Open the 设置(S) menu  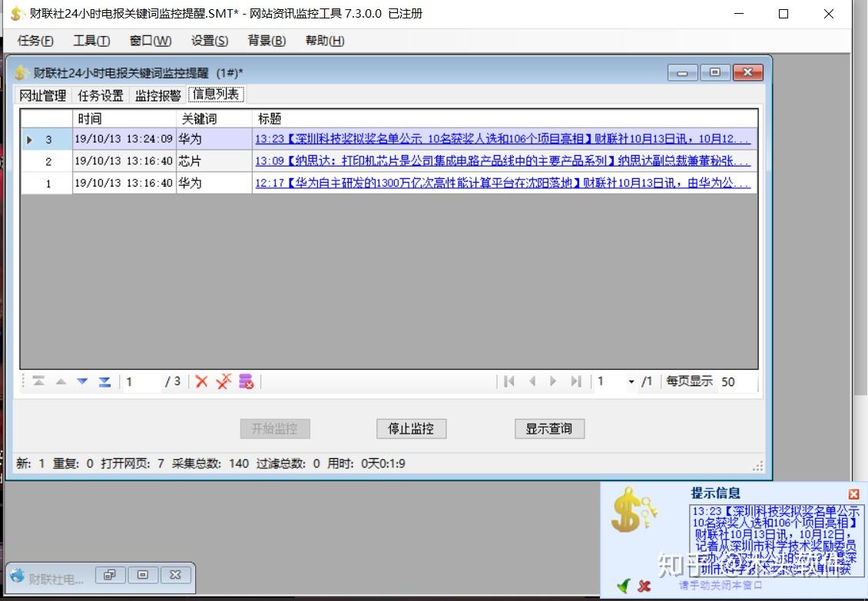[210, 41]
